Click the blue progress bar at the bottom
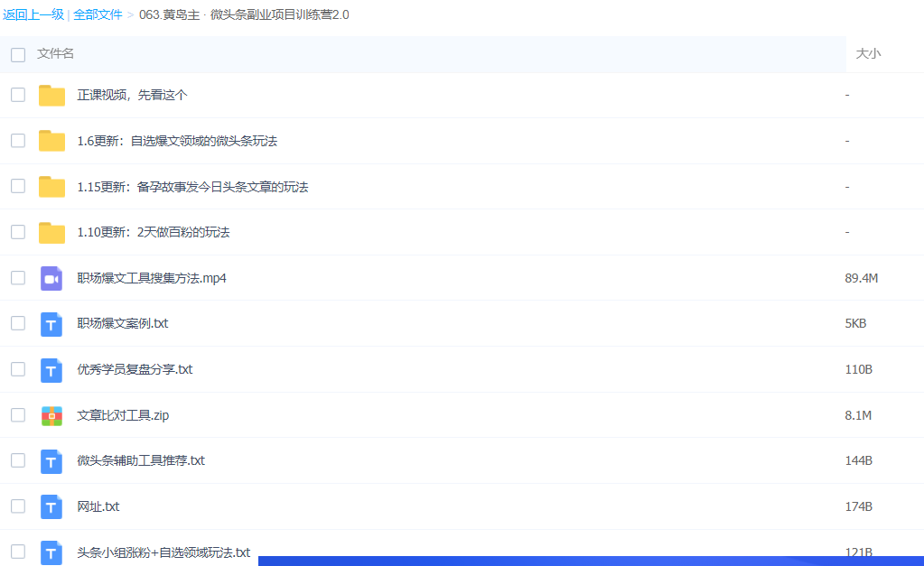The width and height of the screenshot is (924, 566). click(587, 561)
